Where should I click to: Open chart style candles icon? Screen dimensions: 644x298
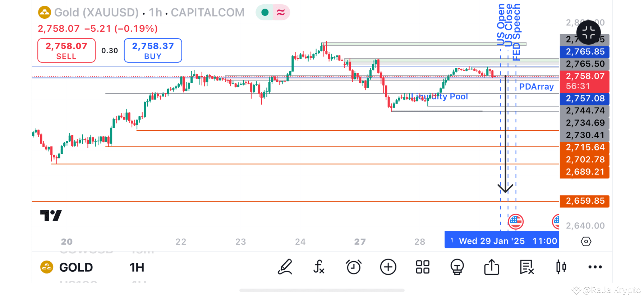pos(561,267)
